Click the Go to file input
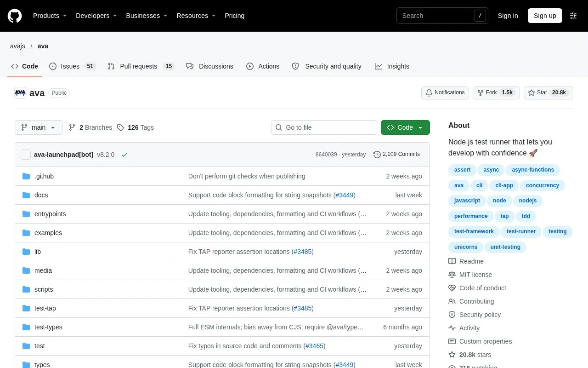588x368 pixels. coord(324,127)
